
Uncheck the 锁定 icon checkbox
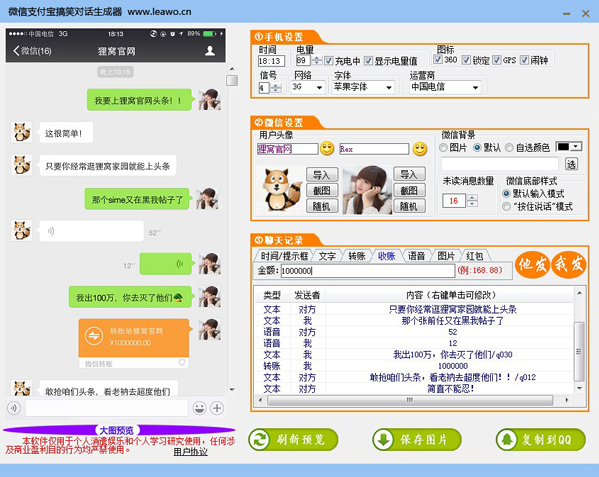pyautogui.click(x=466, y=60)
